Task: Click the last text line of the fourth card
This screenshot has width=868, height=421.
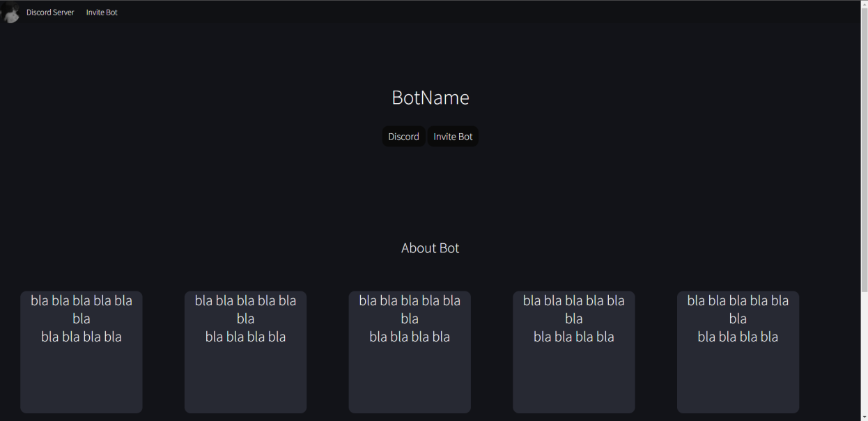Action: [573, 337]
